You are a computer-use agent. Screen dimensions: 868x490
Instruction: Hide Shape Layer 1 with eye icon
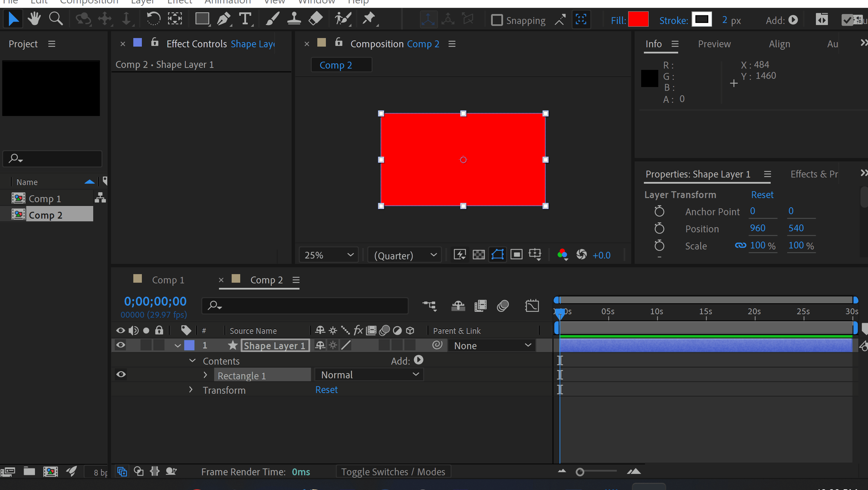click(121, 345)
